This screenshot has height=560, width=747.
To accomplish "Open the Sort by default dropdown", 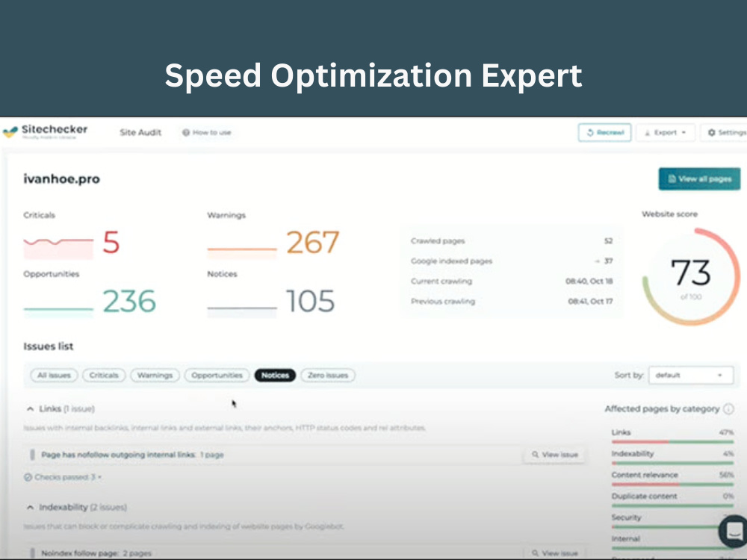I will coord(691,376).
